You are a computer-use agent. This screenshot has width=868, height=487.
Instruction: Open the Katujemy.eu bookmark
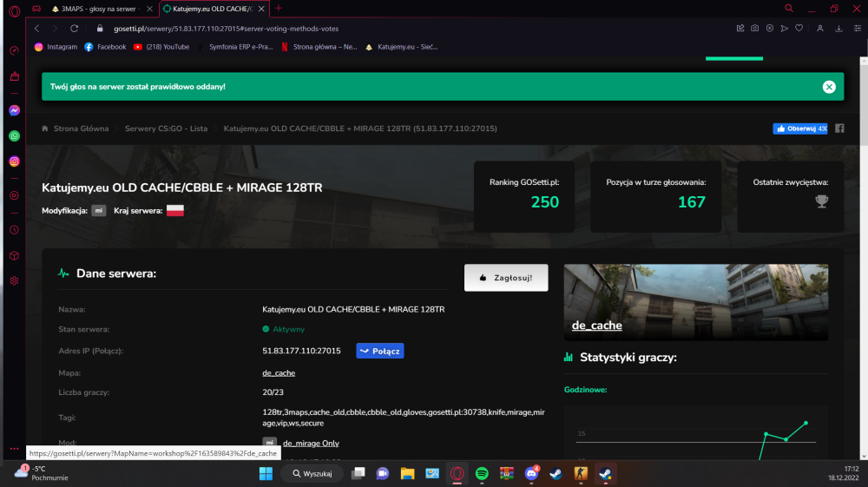[401, 47]
